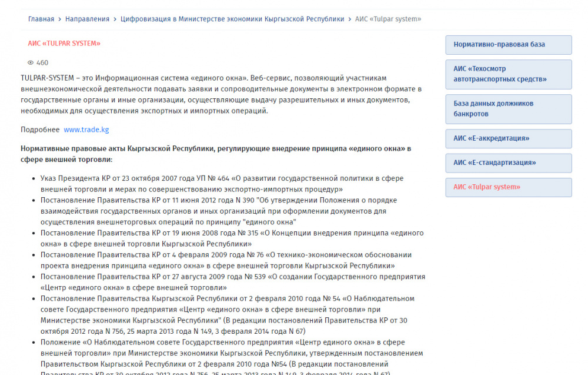Open the Направления breadcrumb link
Viewport: 588px width, 375px height.
pyautogui.click(x=87, y=19)
